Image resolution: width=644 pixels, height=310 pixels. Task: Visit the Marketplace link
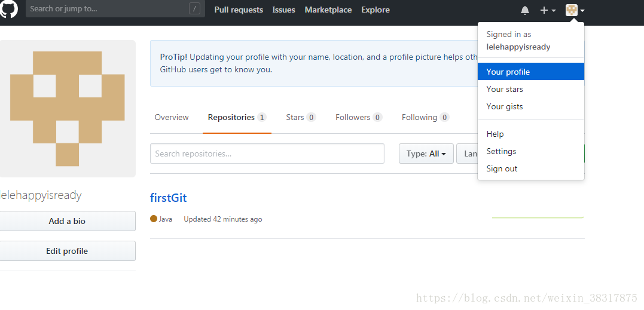pos(328,10)
